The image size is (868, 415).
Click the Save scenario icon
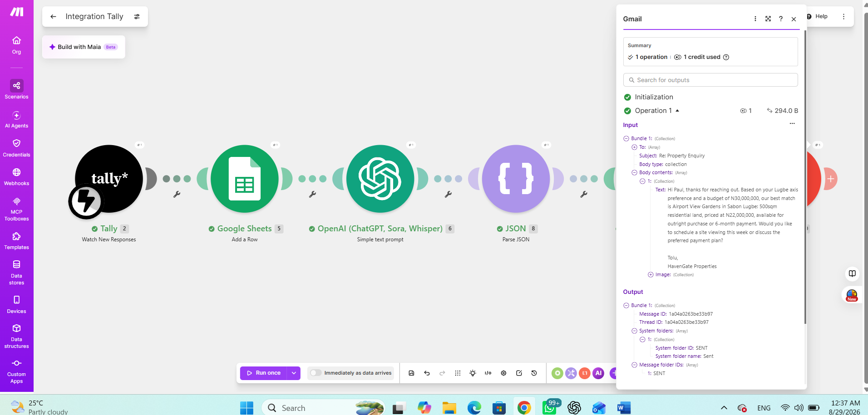click(x=411, y=373)
